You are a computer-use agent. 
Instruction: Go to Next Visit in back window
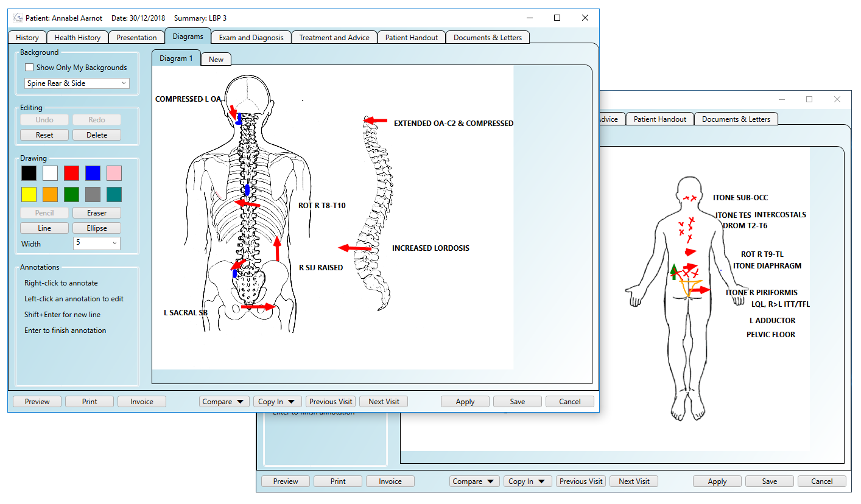634,481
